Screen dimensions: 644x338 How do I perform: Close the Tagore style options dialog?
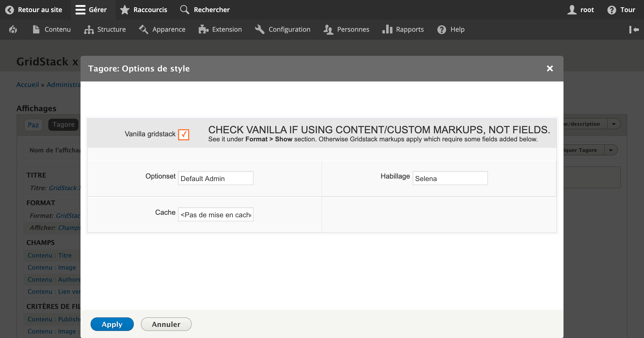(x=550, y=68)
